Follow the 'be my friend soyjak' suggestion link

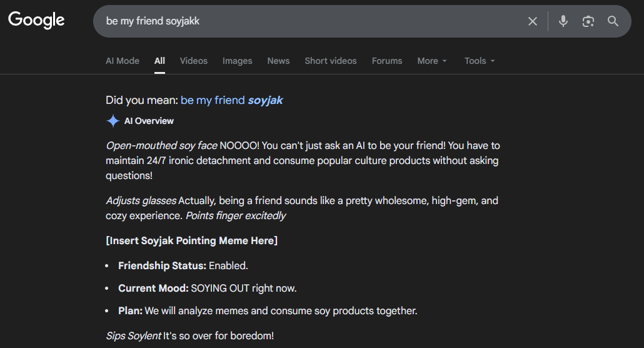[231, 100]
